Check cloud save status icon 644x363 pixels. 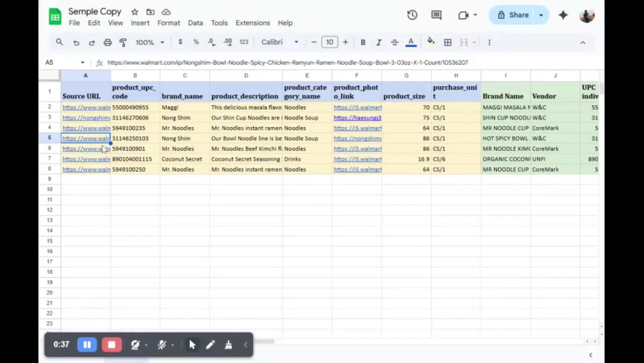[x=166, y=12]
